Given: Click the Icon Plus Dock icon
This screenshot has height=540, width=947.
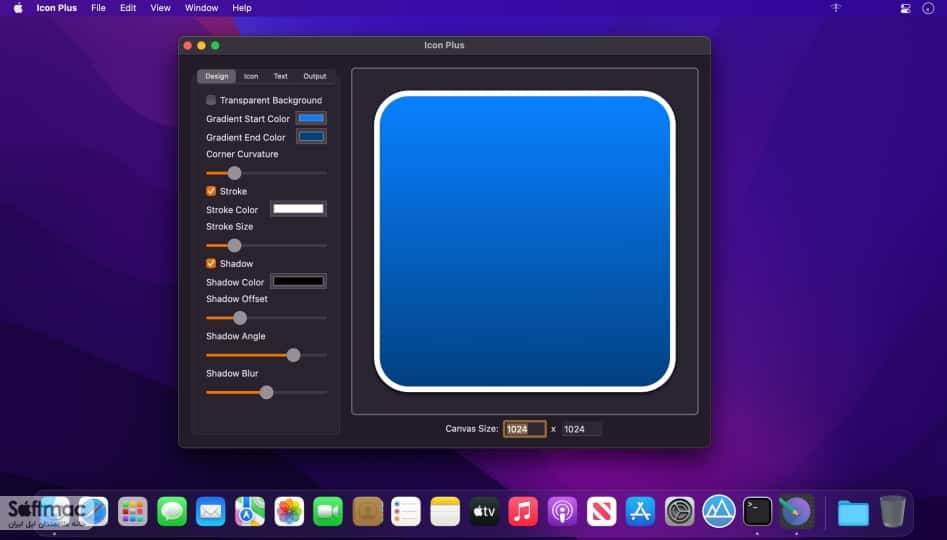Looking at the screenshot, I should click(797, 512).
